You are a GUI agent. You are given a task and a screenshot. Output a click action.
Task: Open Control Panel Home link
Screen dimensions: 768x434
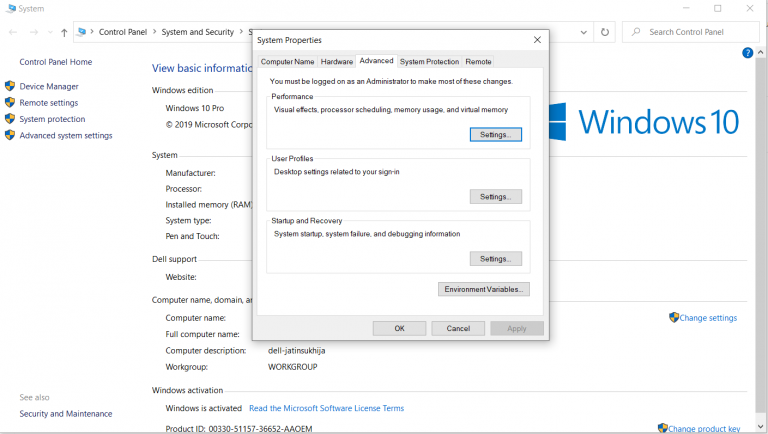(56, 62)
